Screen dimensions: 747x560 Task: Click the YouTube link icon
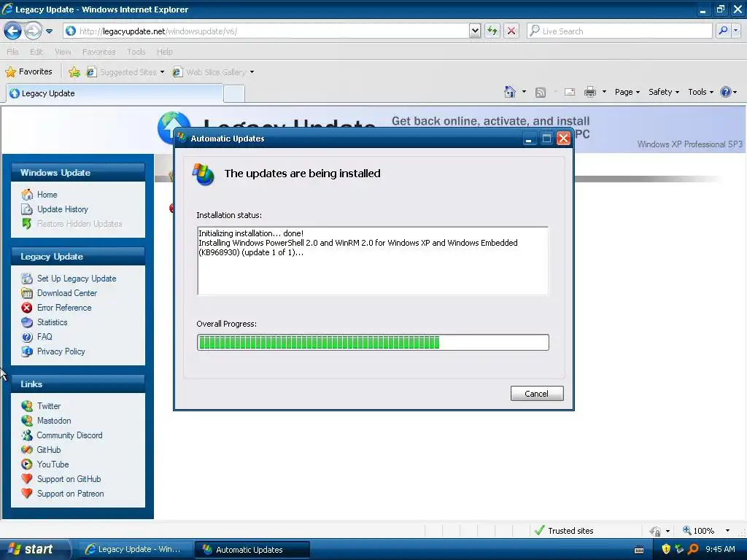pos(27,464)
